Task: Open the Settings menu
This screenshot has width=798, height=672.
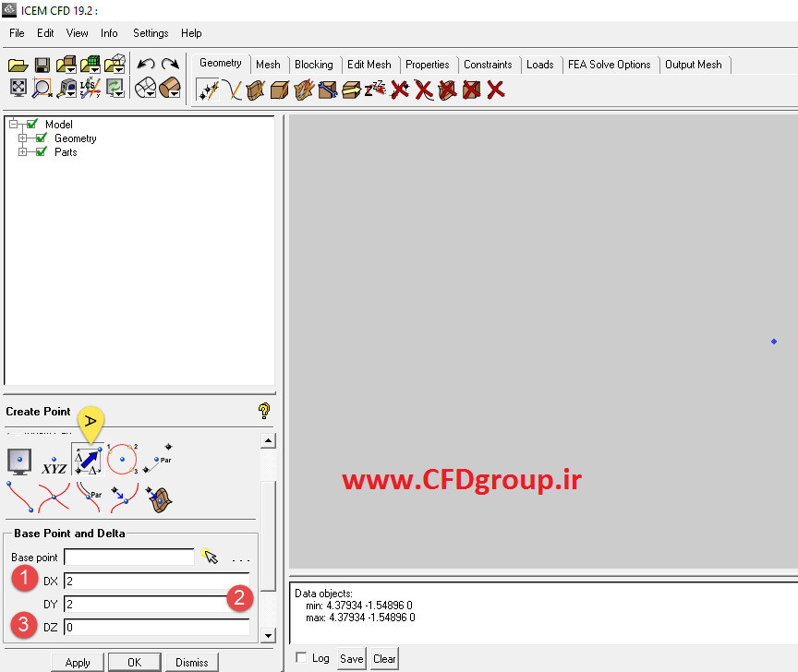Action: click(151, 33)
